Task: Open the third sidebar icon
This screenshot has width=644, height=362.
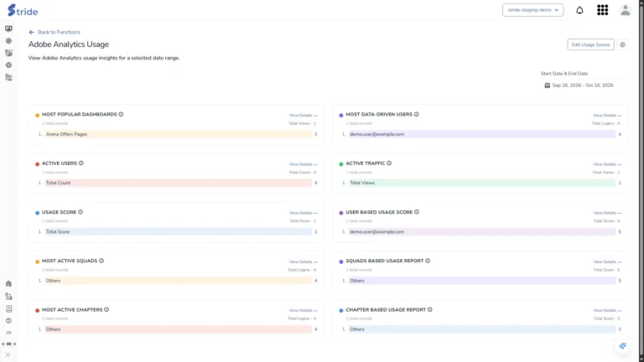Action: click(8, 53)
